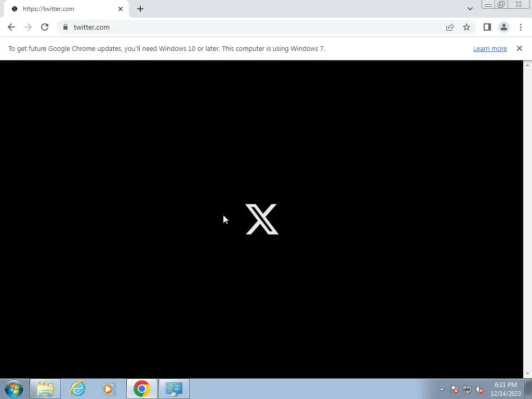The image size is (532, 399).
Task: Launch Internet Explorer from the taskbar
Action: [x=78, y=389]
